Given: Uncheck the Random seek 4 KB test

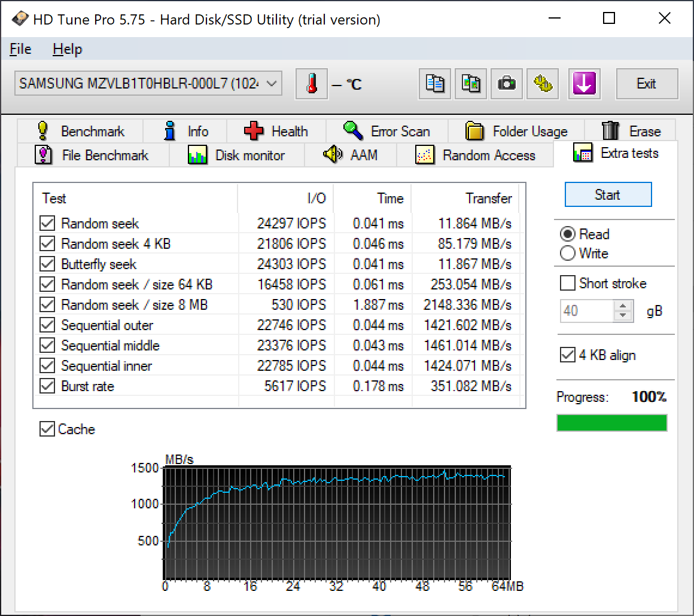Looking at the screenshot, I should tap(47, 244).
